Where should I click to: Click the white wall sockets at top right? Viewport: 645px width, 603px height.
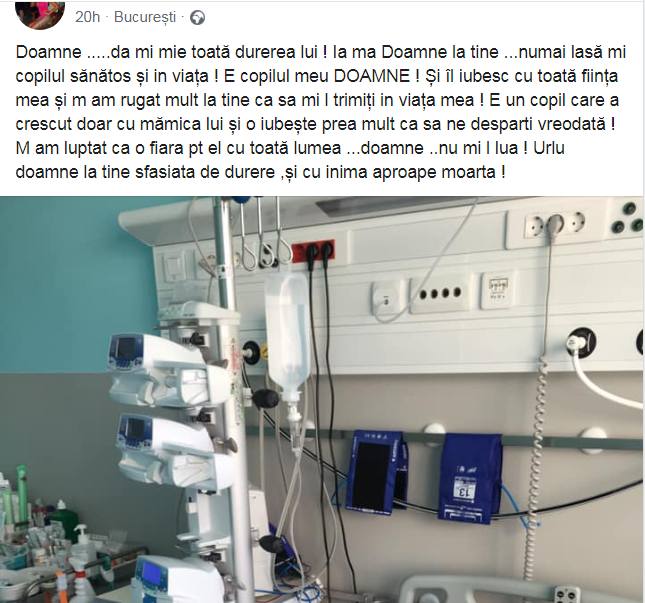click(555, 224)
